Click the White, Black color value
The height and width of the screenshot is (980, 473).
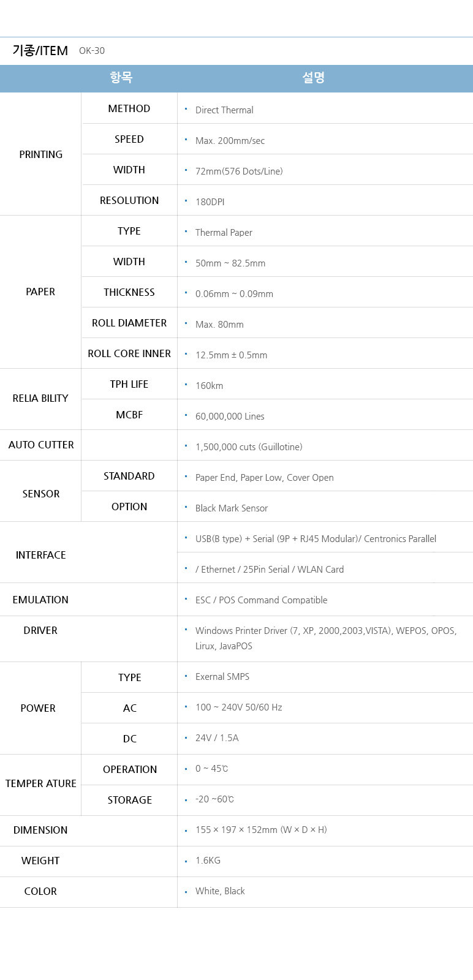[x=220, y=891]
